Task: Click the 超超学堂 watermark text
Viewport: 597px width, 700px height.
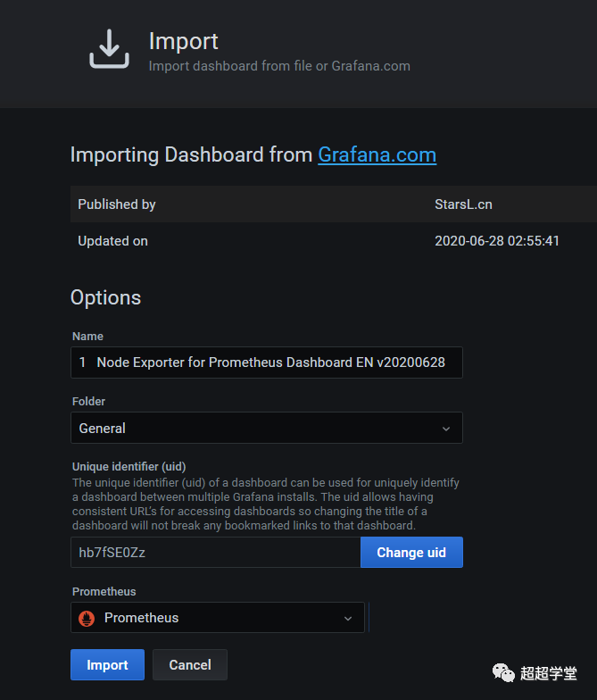Action: pos(549,673)
